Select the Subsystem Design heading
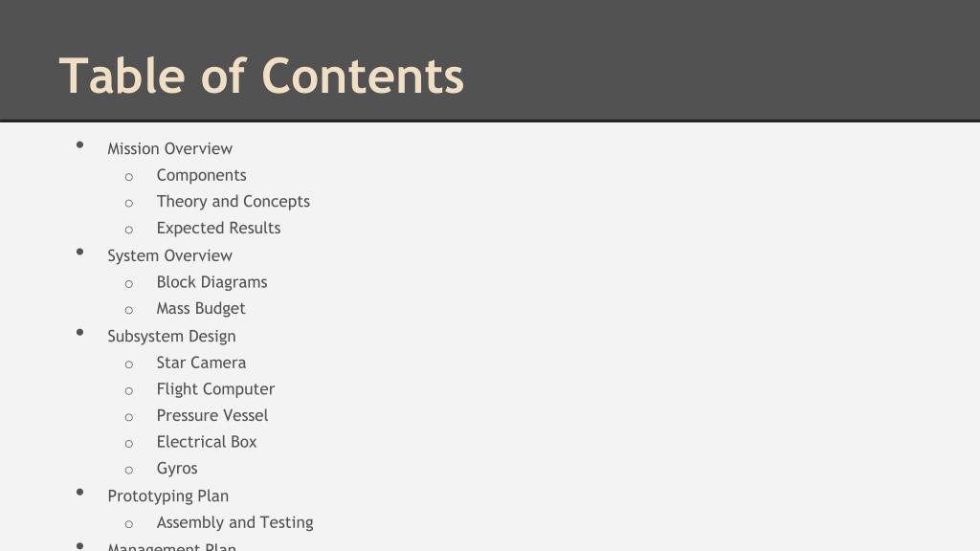This screenshot has height=551, width=980. click(172, 336)
